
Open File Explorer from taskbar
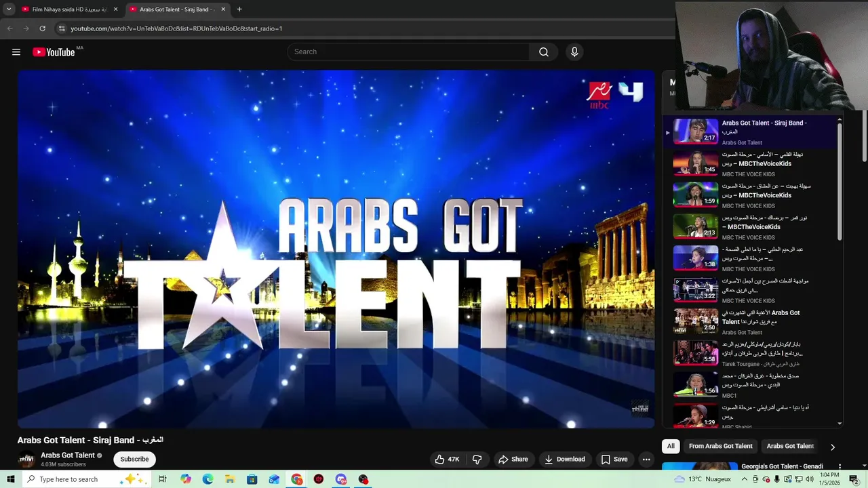click(230, 479)
